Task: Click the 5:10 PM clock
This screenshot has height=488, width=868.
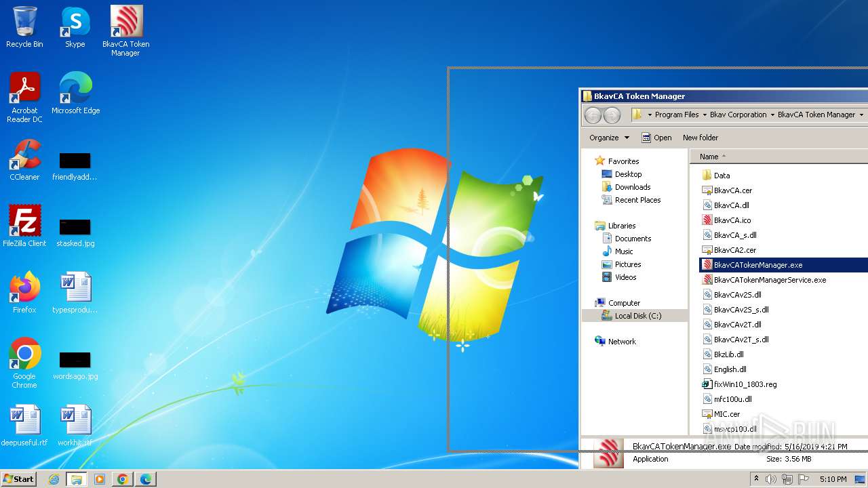Action: (x=833, y=479)
